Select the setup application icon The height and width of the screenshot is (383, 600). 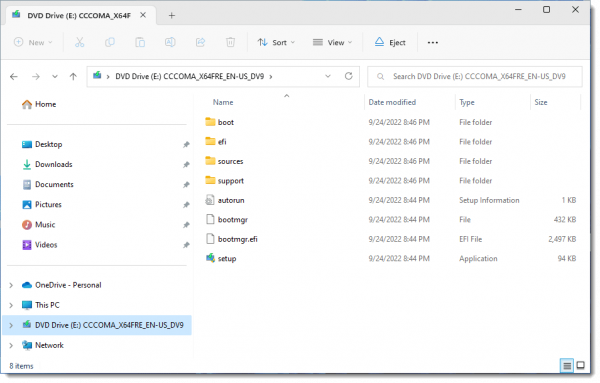click(x=210, y=258)
